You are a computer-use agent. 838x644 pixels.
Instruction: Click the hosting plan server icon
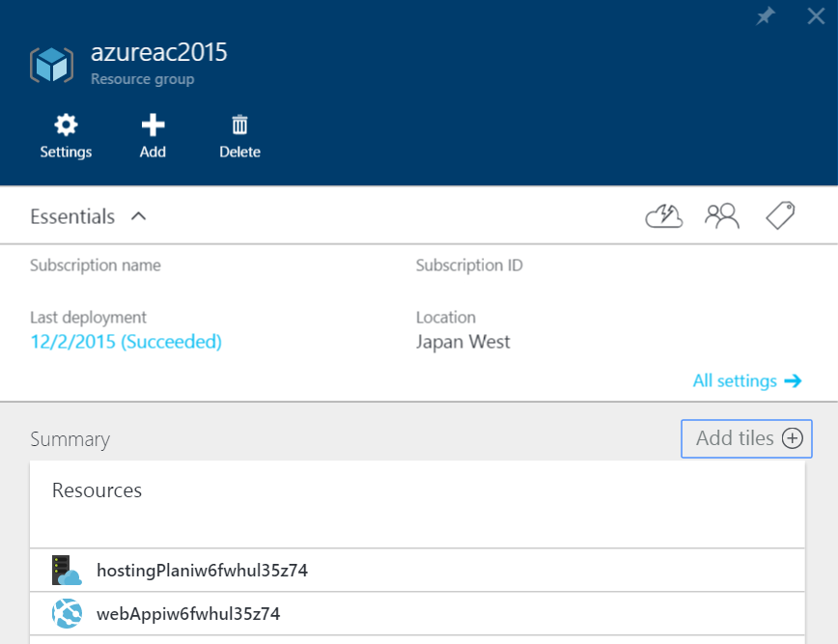coord(67,570)
